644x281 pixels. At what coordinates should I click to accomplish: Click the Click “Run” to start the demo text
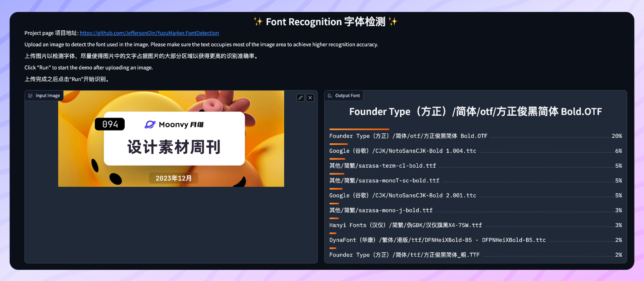[x=88, y=68]
